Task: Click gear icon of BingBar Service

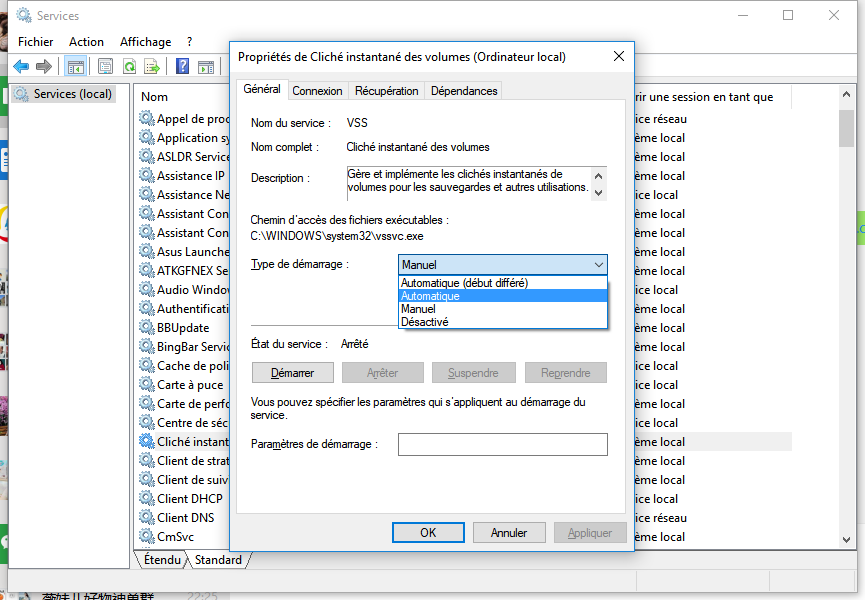Action: [x=146, y=346]
